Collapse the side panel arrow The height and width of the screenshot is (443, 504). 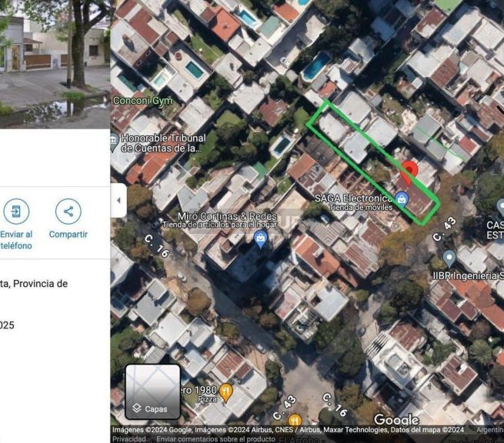[118, 201]
